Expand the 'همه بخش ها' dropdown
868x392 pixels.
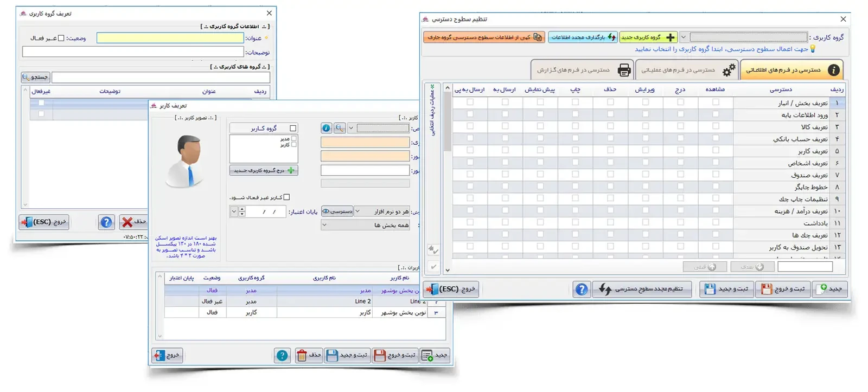click(x=324, y=225)
